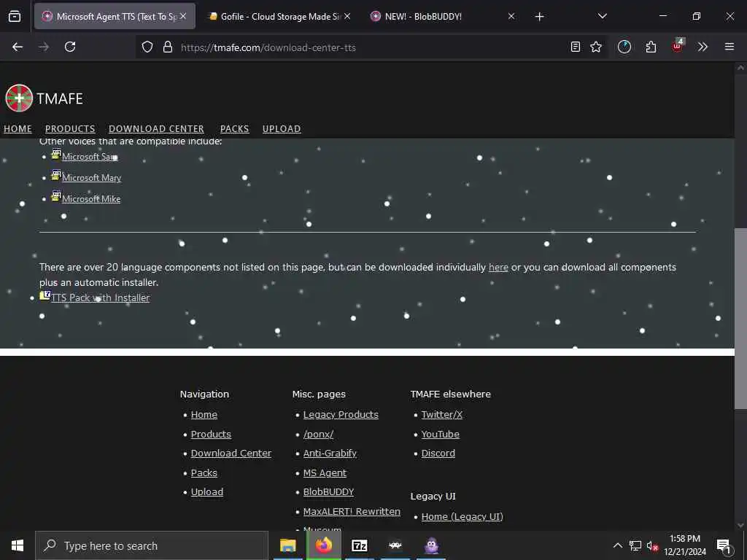Follow the 'here' link for language components
This screenshot has height=560, width=747.
[x=498, y=267]
